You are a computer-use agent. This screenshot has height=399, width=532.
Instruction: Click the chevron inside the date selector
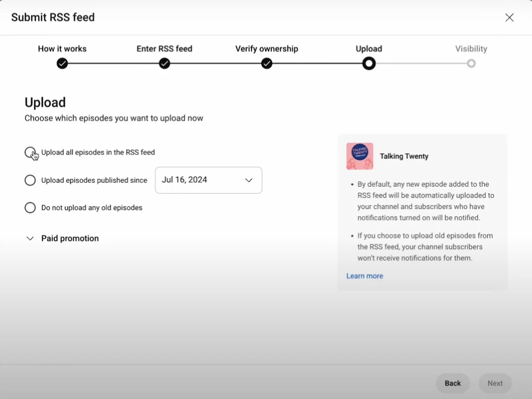(x=249, y=180)
